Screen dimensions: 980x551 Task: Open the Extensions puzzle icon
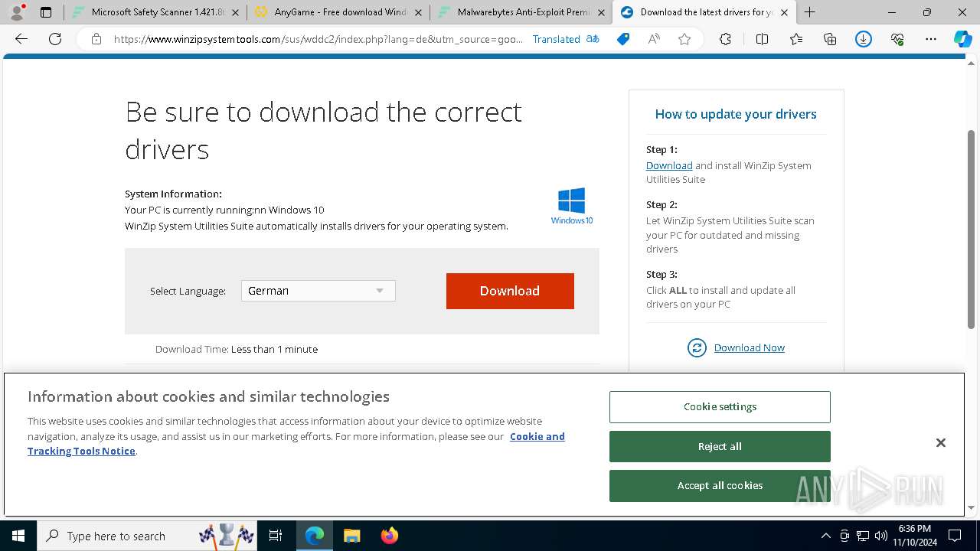click(x=725, y=39)
